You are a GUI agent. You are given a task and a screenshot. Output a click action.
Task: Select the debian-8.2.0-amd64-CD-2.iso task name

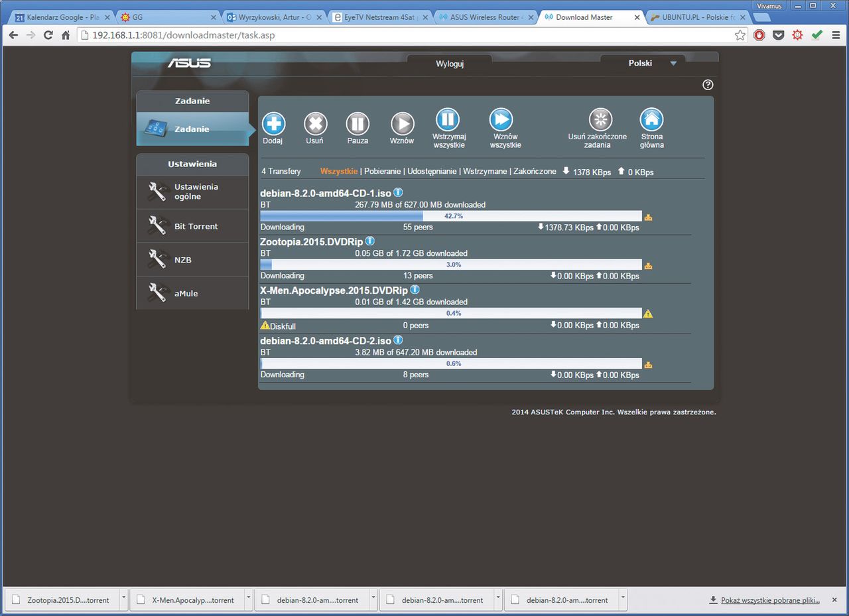[x=326, y=341]
